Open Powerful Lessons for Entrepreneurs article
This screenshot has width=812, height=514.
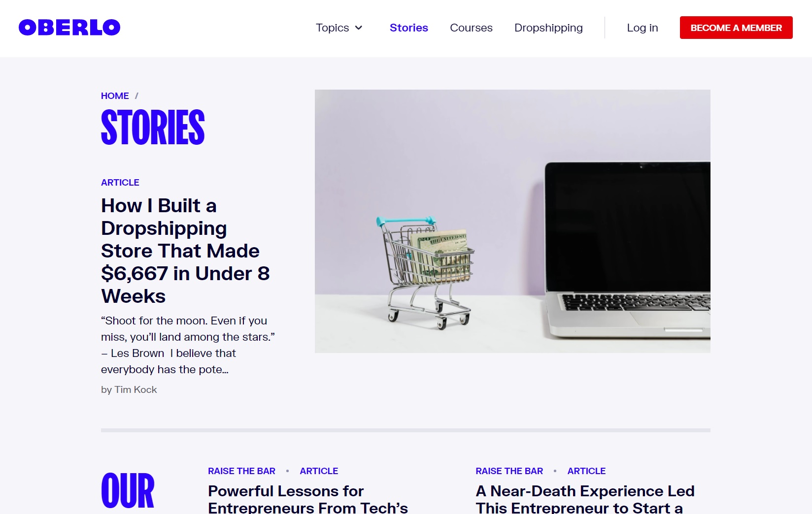(308, 499)
